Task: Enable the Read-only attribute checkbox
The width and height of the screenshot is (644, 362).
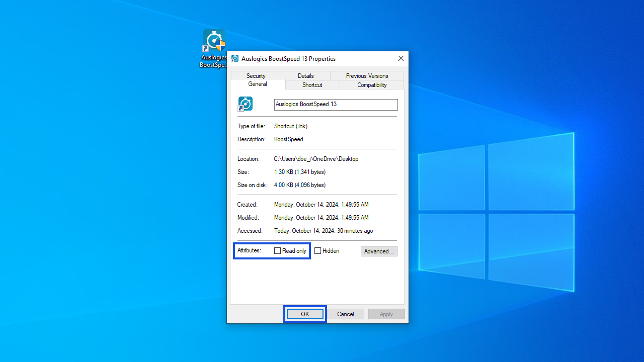Action: pyautogui.click(x=277, y=251)
